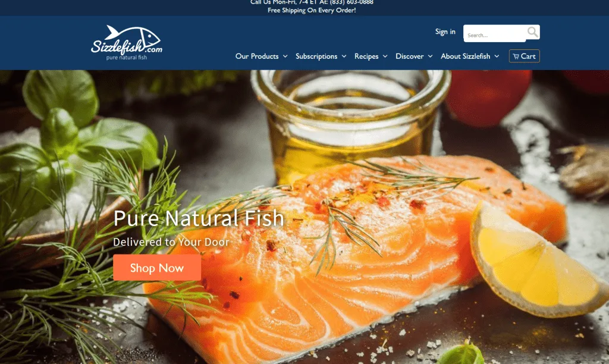Open the Discover menu item
609x364 pixels.
[409, 57]
